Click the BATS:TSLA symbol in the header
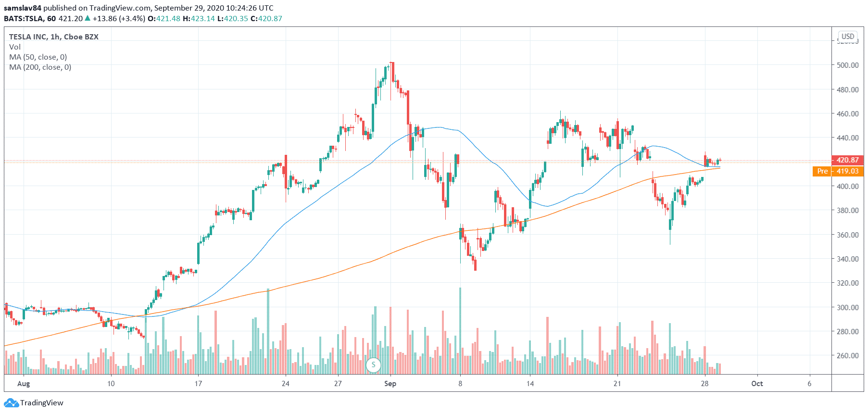 point(24,18)
